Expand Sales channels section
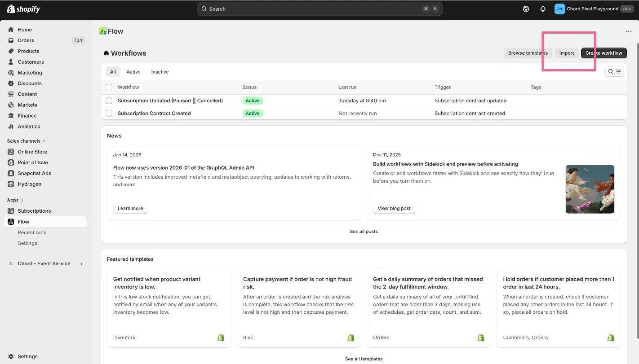 [x=26, y=141]
